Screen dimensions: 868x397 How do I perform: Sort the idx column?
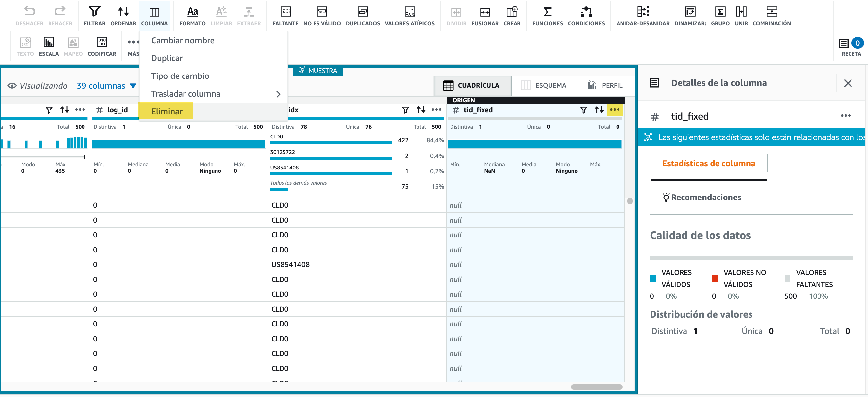pos(421,110)
